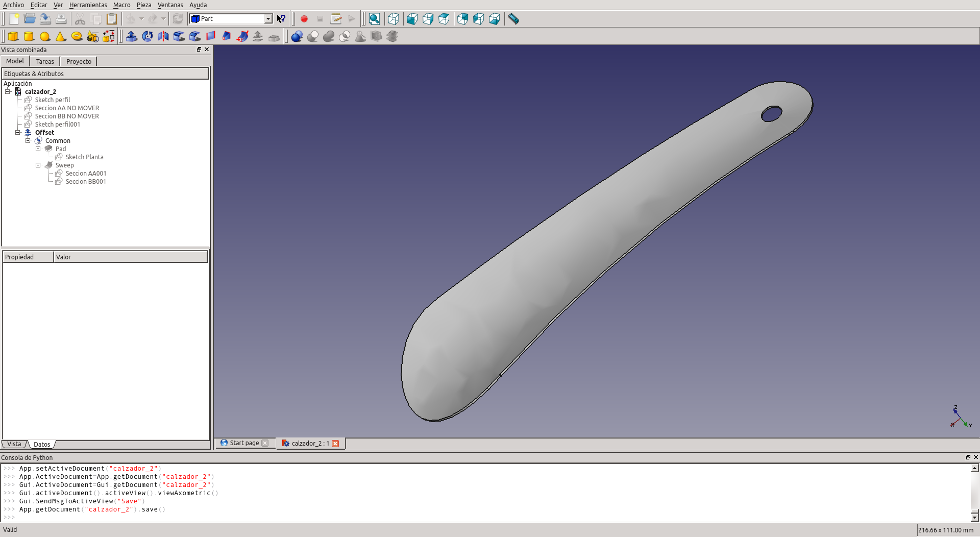Open the Pieza menu
980x537 pixels.
tap(144, 5)
